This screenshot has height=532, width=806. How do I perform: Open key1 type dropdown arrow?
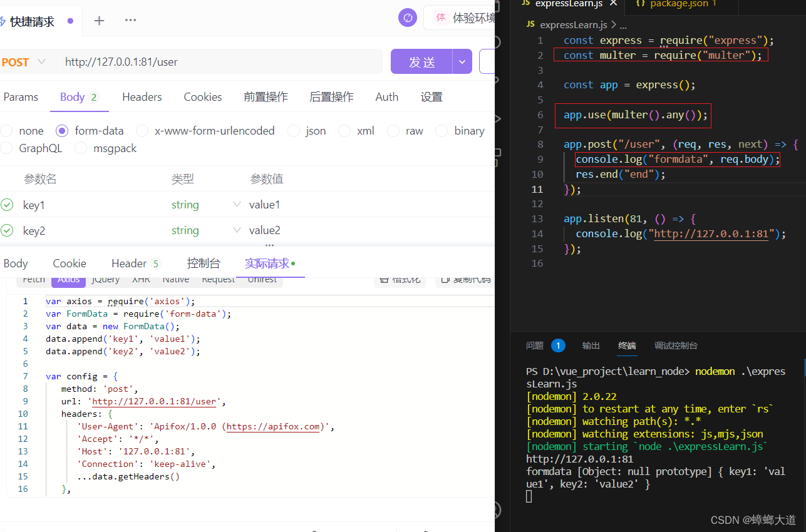(237, 205)
